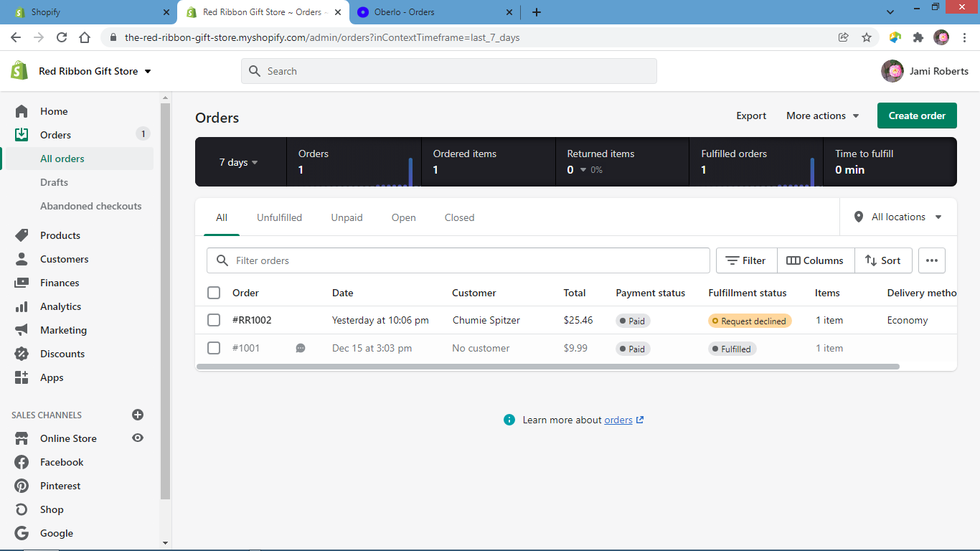Check the select-all orders checkbox

point(214,293)
